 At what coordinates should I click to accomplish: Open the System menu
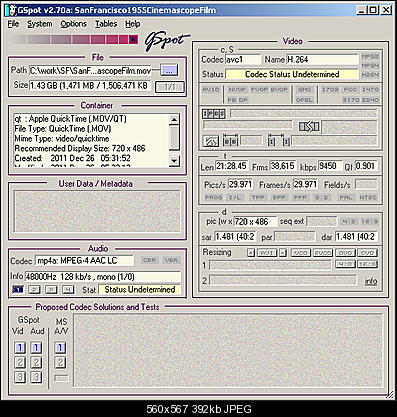coord(40,24)
